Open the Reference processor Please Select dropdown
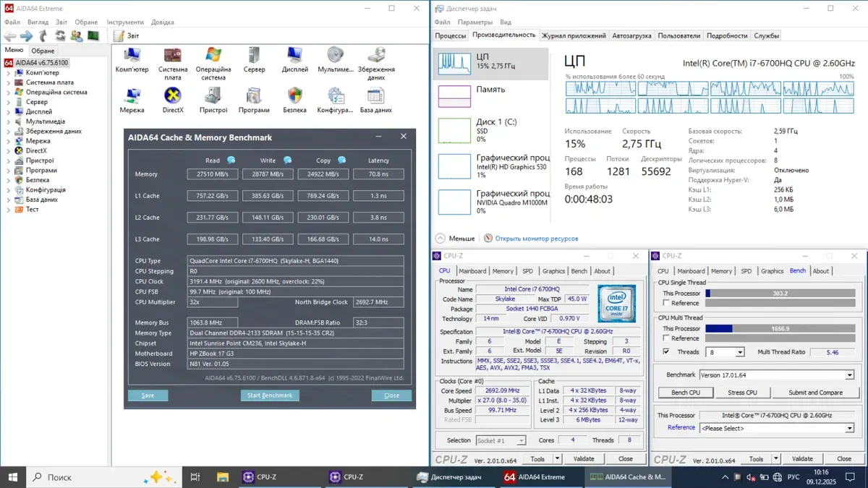The height and width of the screenshot is (488, 868). click(849, 428)
